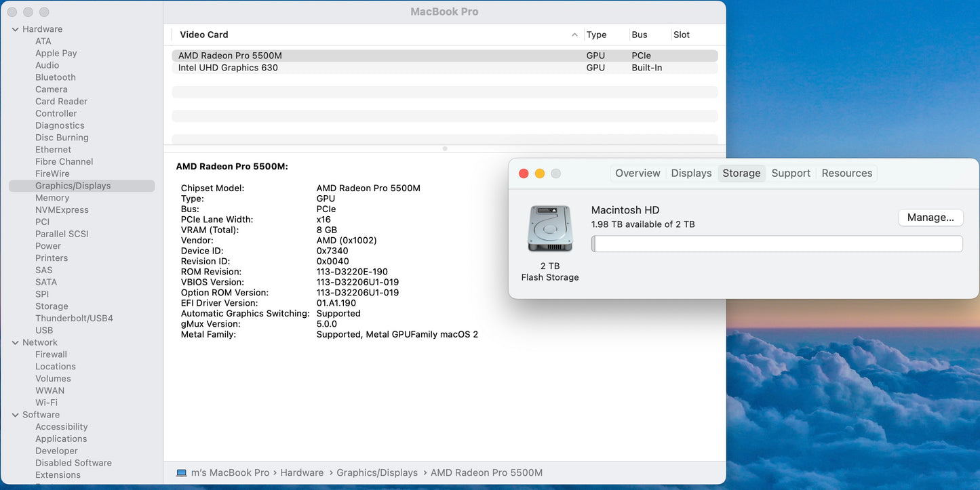Collapse the Hardware section
This screenshot has height=490, width=980.
pos(16,28)
